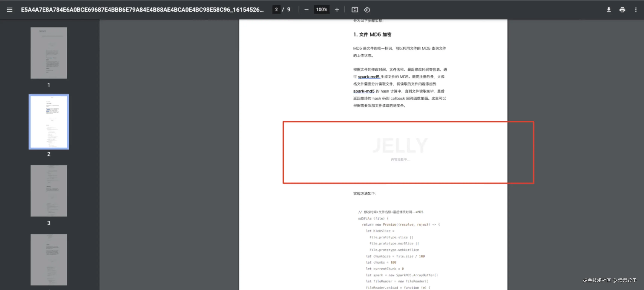Select page 2 thumbnail
Screen dimensions: 644x290
(49, 122)
